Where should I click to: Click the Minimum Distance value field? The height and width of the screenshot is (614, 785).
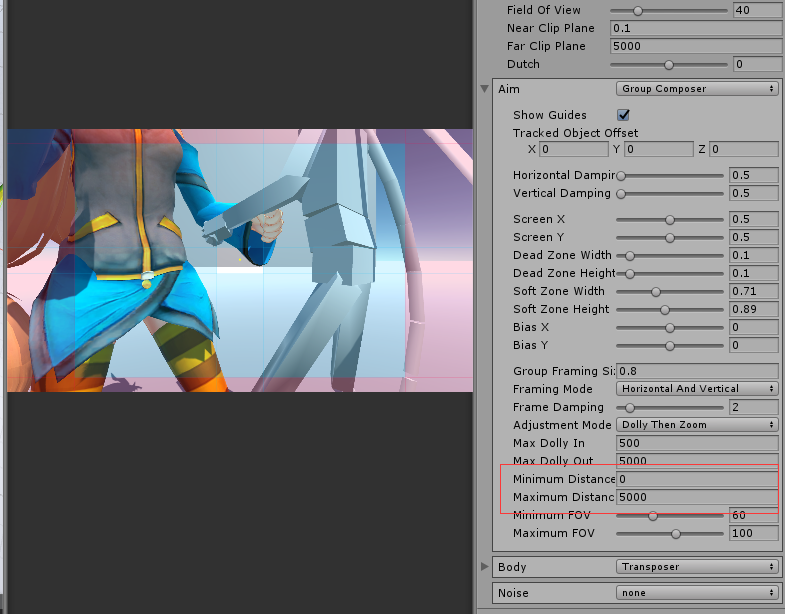pyautogui.click(x=698, y=479)
